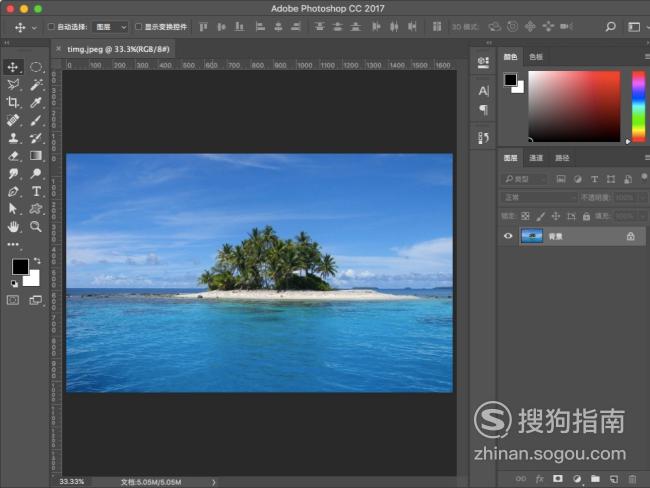
Task: Open the Paragraph panel icon
Action: coord(483,110)
